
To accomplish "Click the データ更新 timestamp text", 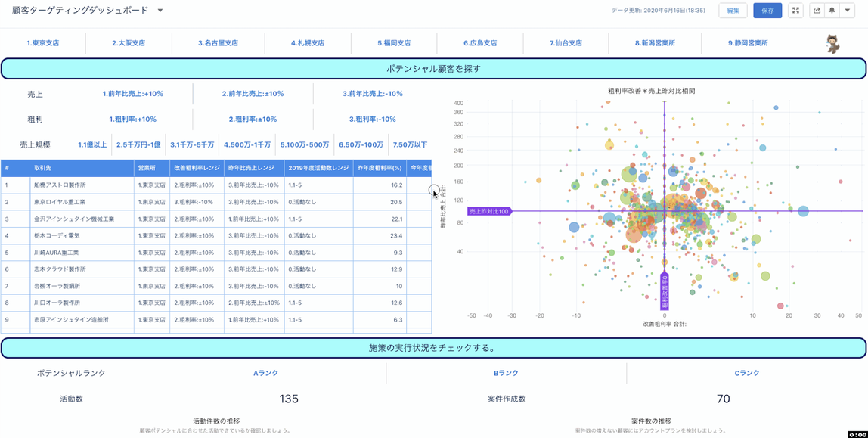I will 659,11.
